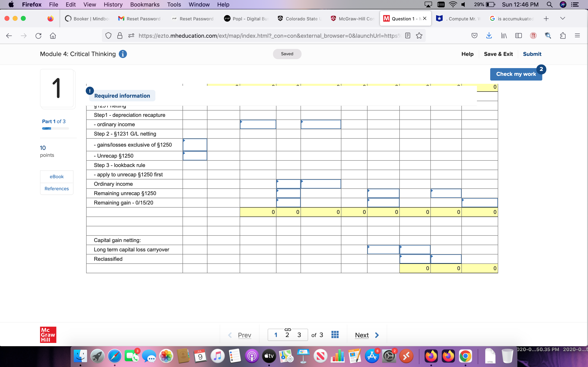
Task: Open question grid navigator icon
Action: click(335, 335)
